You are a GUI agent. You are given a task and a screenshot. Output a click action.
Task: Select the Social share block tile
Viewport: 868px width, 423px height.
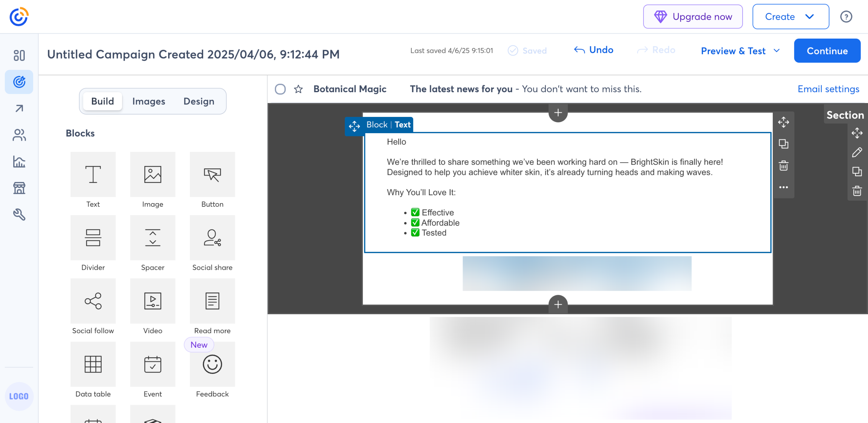tap(212, 238)
